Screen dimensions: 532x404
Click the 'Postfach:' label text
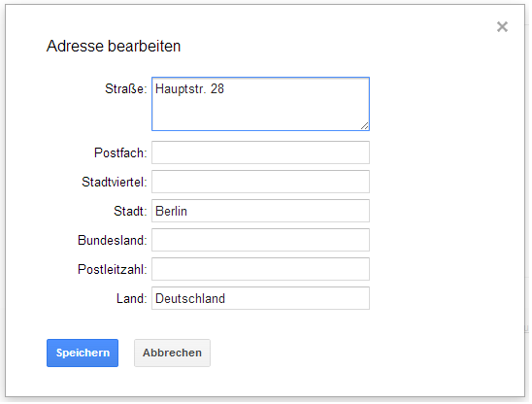click(x=120, y=152)
